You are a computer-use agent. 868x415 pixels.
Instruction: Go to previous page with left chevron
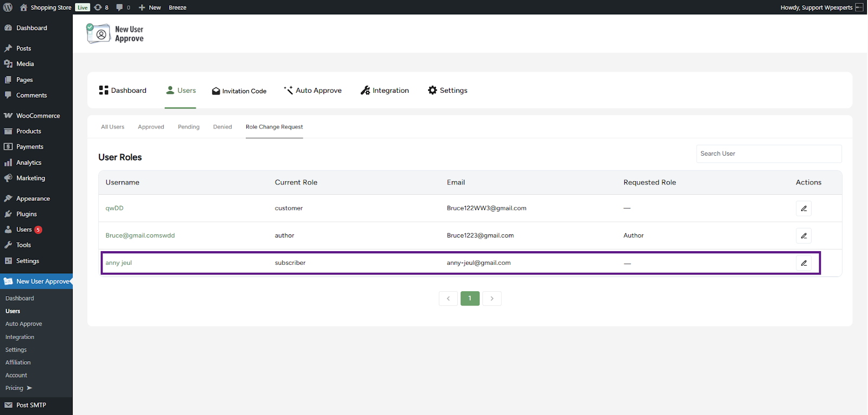[448, 298]
